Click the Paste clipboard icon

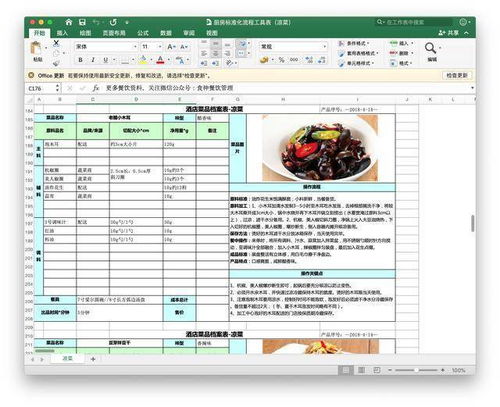coord(36,48)
